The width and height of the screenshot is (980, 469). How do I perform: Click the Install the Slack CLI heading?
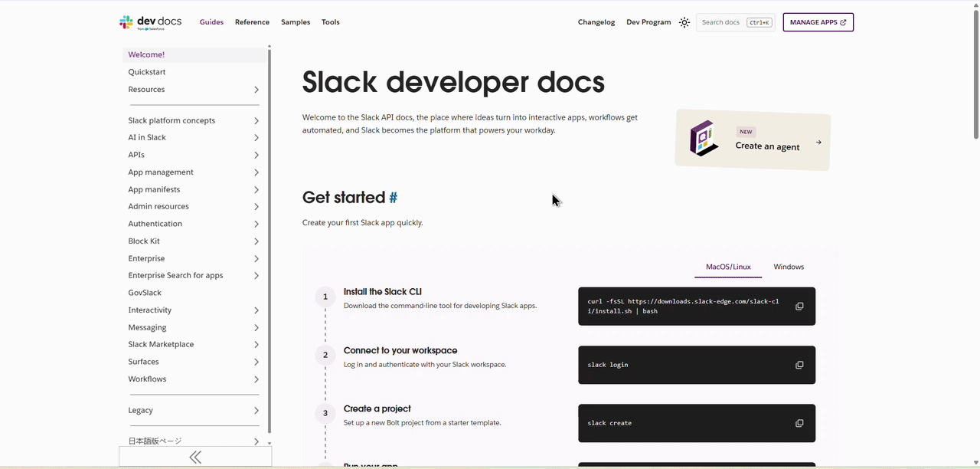(x=382, y=292)
